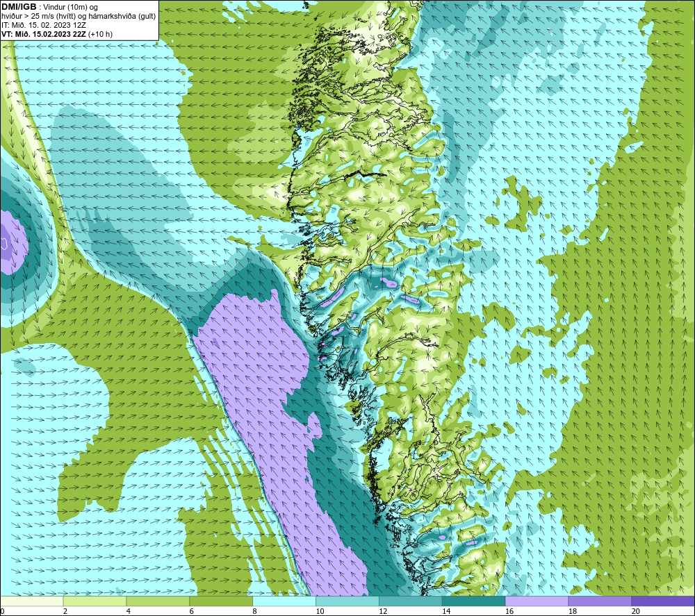This screenshot has width=695, height=616.
Task: Select the 6–8 m/s olive green legend swatch
Action: pyautogui.click(x=221, y=601)
